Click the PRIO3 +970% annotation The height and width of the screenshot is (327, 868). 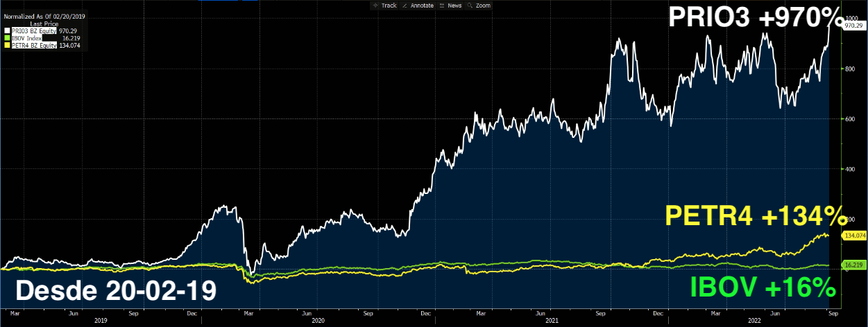758,17
